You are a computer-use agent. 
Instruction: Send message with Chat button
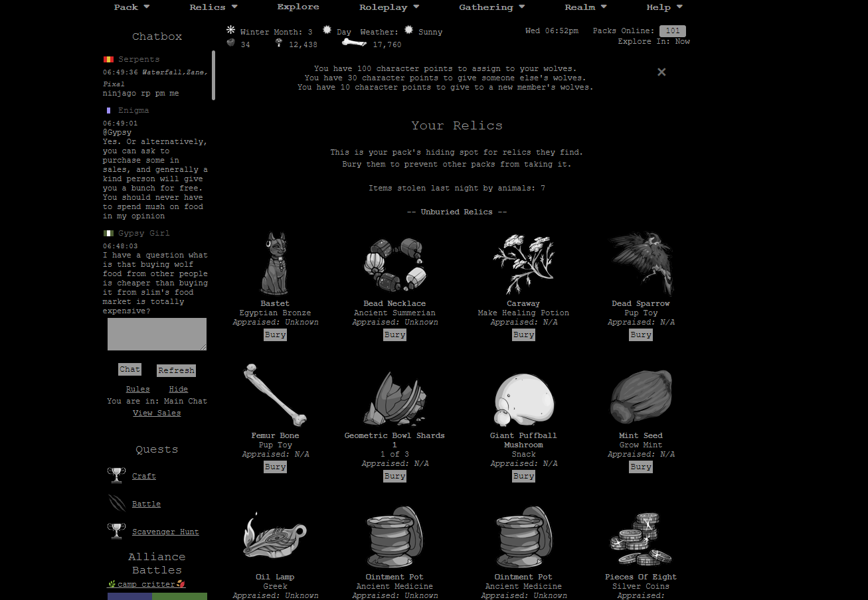tap(130, 370)
